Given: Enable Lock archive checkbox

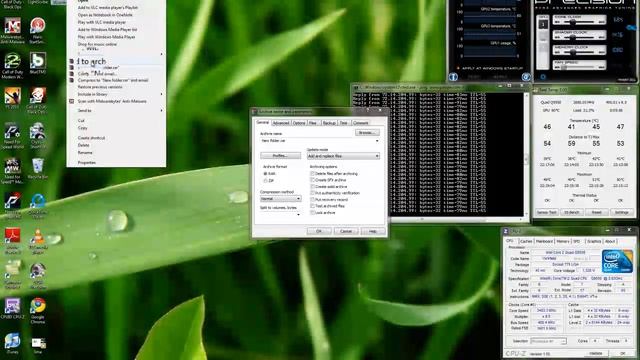Looking at the screenshot, I should tap(313, 213).
